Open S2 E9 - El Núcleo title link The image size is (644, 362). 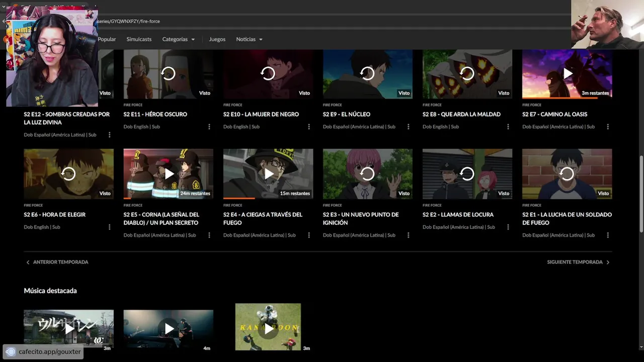[347, 114]
